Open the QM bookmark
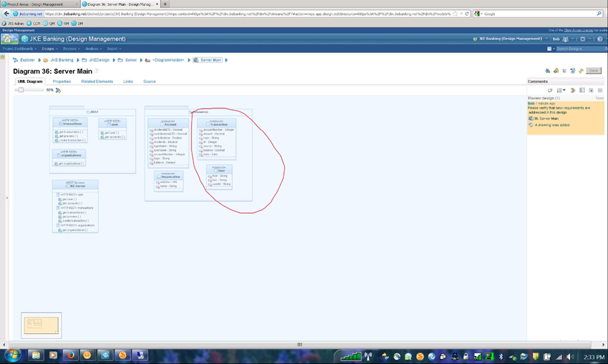Image resolution: width=608 pixels, height=364 pixels. [x=49, y=24]
